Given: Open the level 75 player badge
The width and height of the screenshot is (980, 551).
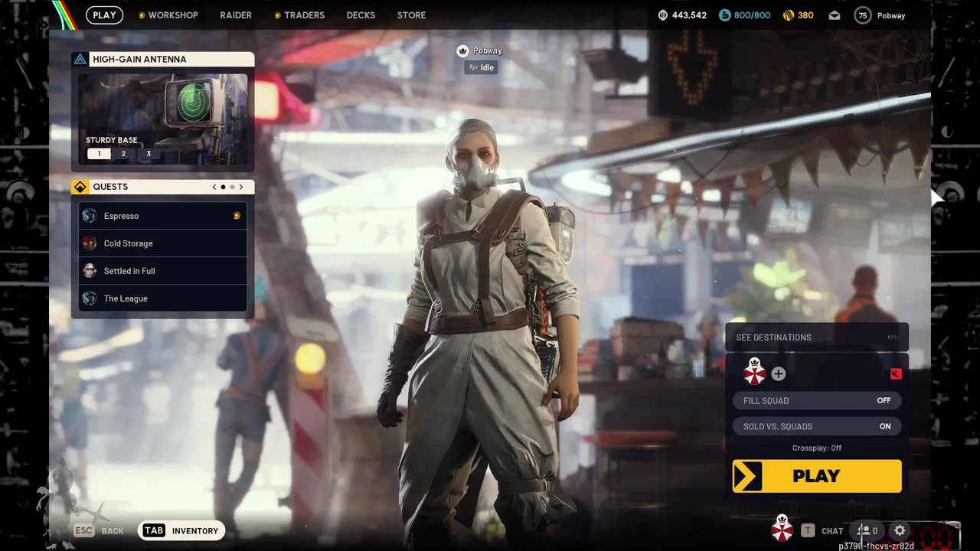Looking at the screenshot, I should coord(863,15).
